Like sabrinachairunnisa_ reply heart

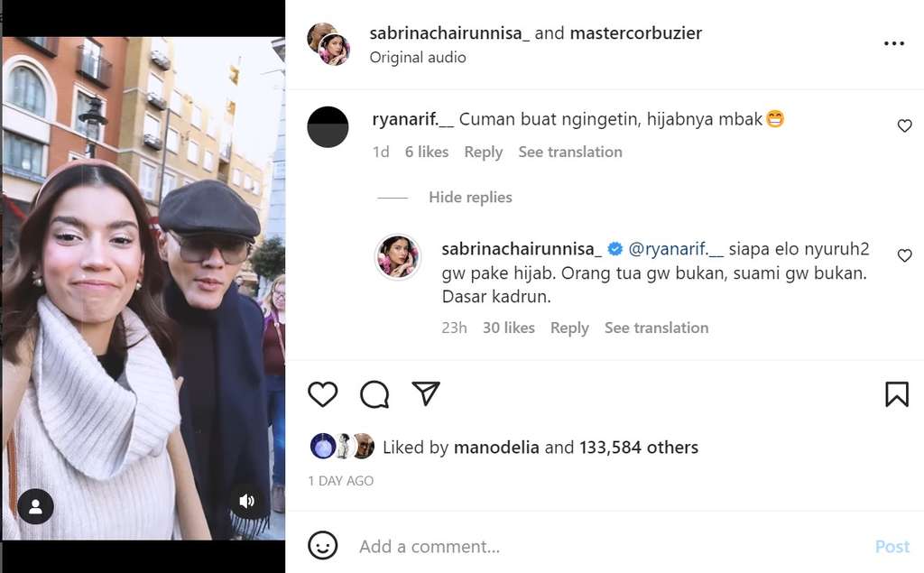coord(904,256)
